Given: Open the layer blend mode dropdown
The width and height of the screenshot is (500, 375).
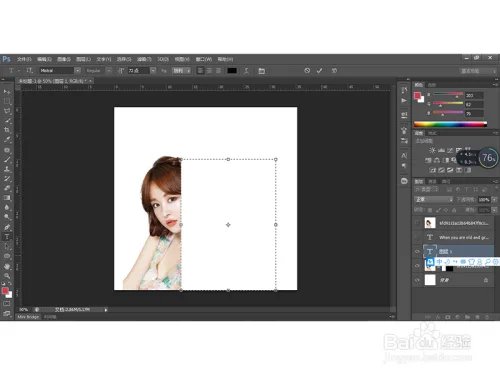Looking at the screenshot, I should pos(434,199).
